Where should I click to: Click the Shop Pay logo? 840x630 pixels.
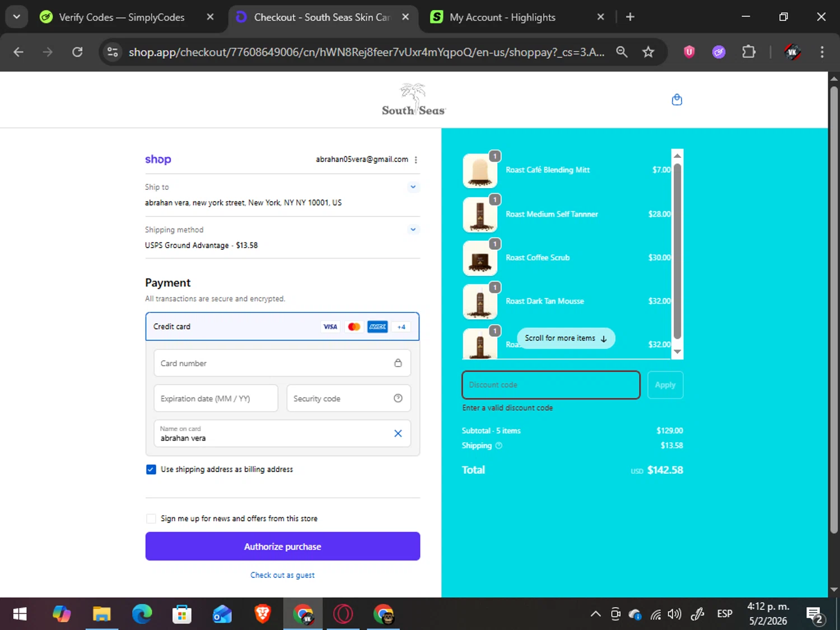coord(158,160)
